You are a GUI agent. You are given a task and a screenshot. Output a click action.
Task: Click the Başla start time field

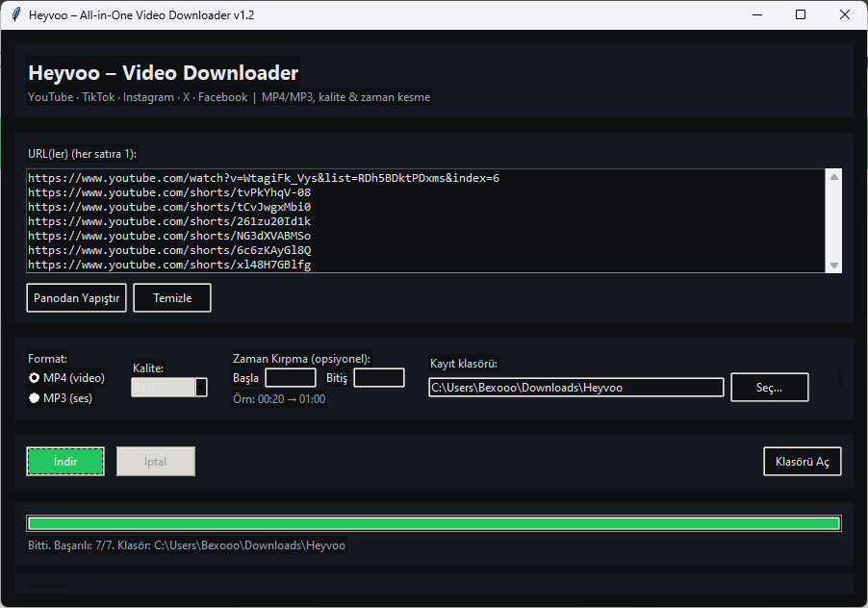point(291,378)
